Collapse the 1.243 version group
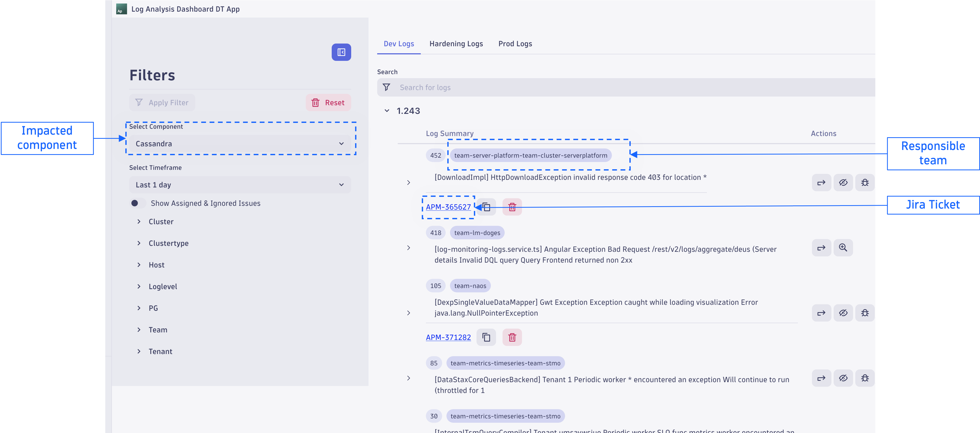 387,111
